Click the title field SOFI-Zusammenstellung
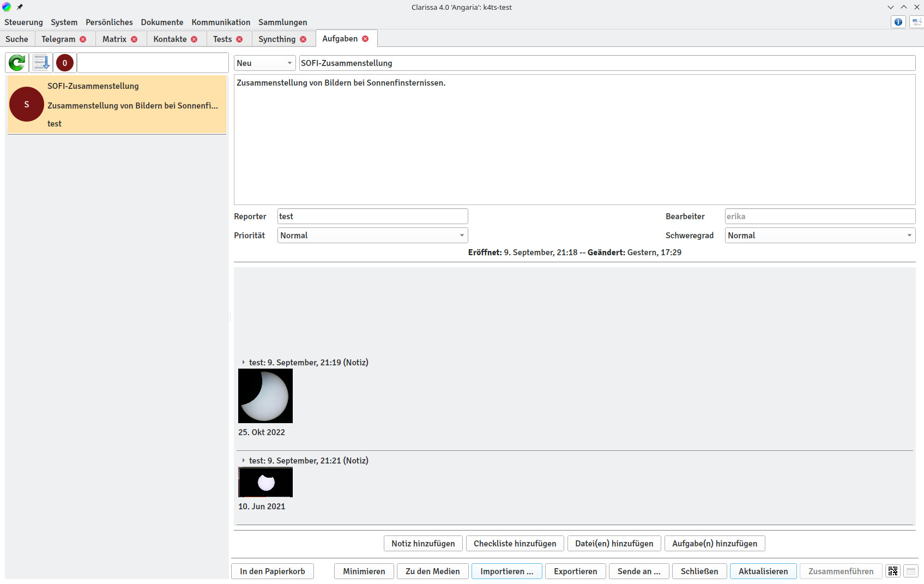The image size is (924, 584). [x=607, y=63]
